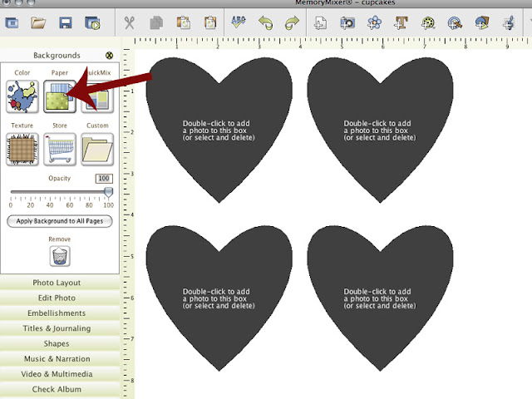
Task: Add a text title with the T icon
Action: pyautogui.click(x=401, y=23)
